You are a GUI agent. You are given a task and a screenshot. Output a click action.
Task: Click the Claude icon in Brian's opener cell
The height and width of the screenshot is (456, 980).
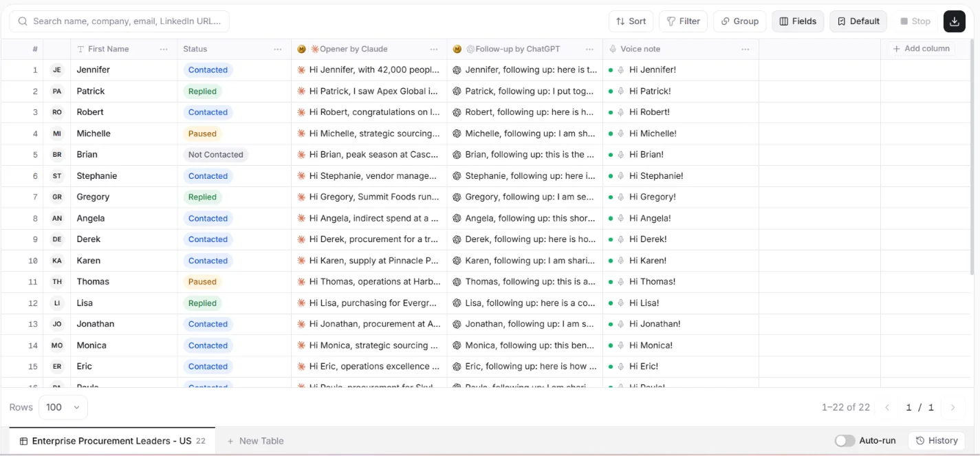coord(301,155)
